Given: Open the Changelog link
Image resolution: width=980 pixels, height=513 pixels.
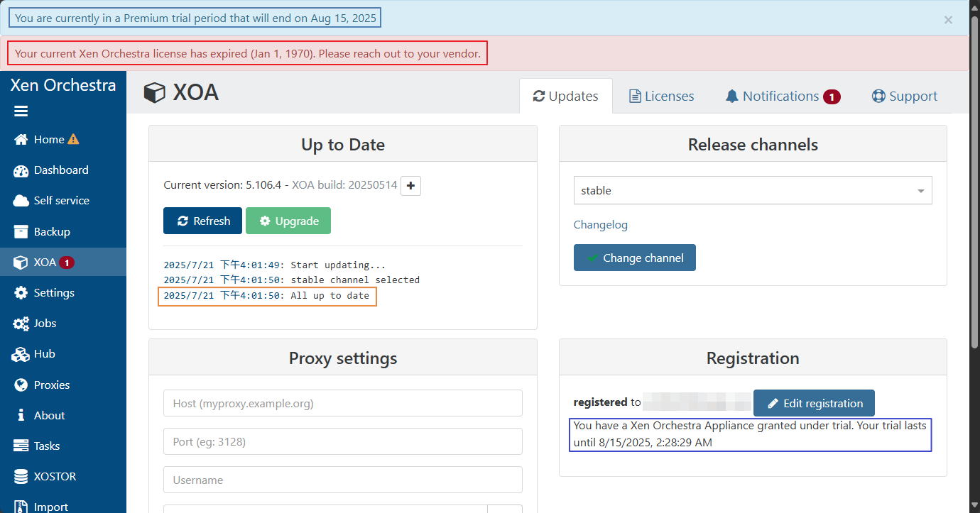Looking at the screenshot, I should [601, 224].
